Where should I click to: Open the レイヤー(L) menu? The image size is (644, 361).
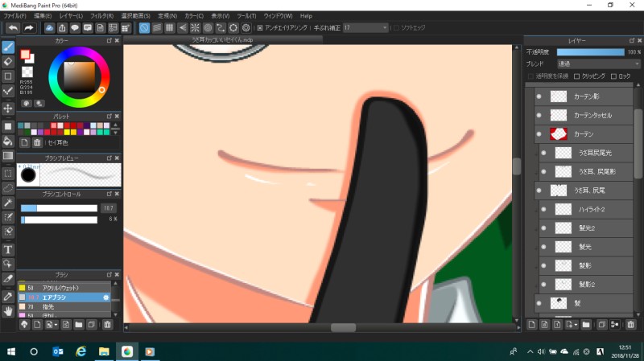point(71,16)
